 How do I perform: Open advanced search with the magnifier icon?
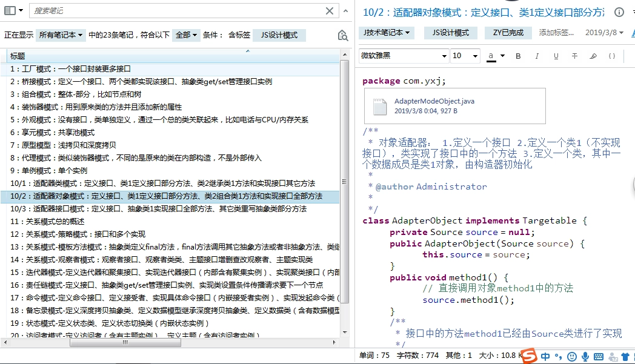[343, 35]
